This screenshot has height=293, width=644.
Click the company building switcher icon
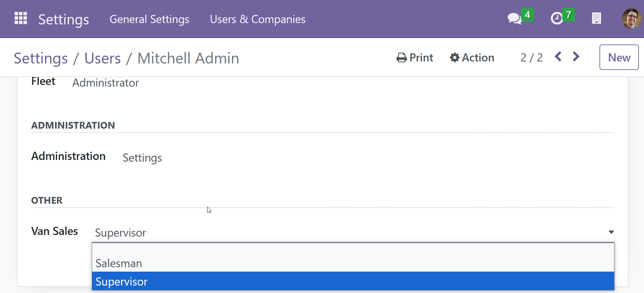click(596, 18)
